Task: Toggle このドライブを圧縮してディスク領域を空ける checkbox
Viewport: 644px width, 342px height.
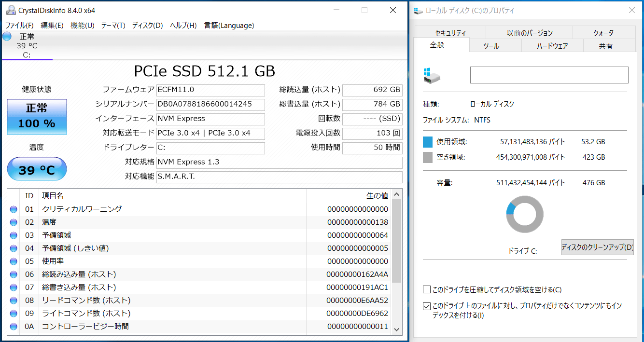Action: tap(426, 290)
